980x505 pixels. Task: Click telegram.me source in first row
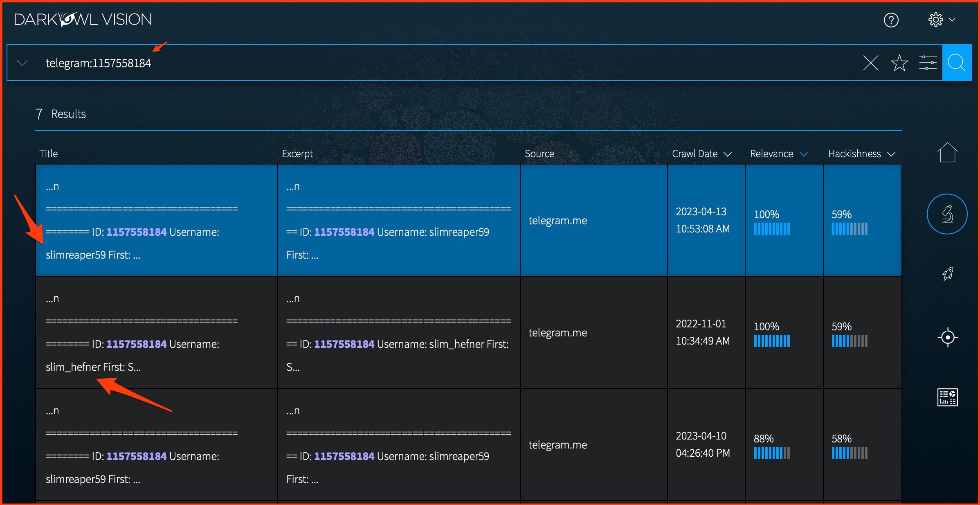tap(558, 221)
